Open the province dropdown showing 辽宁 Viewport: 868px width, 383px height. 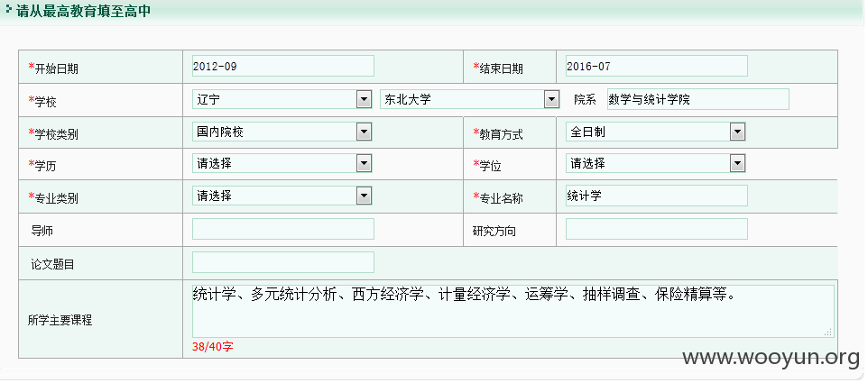click(282, 99)
